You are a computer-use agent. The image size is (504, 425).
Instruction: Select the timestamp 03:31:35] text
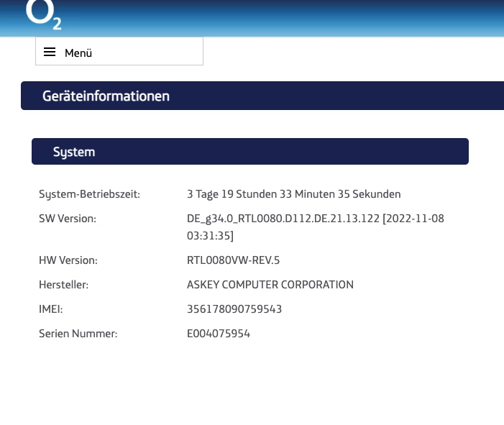tap(210, 236)
